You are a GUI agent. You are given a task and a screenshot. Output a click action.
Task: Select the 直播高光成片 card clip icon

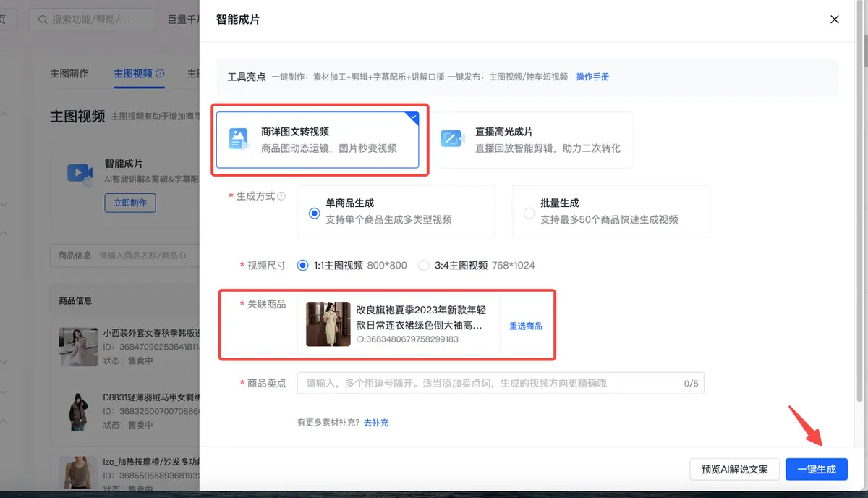pyautogui.click(x=452, y=139)
